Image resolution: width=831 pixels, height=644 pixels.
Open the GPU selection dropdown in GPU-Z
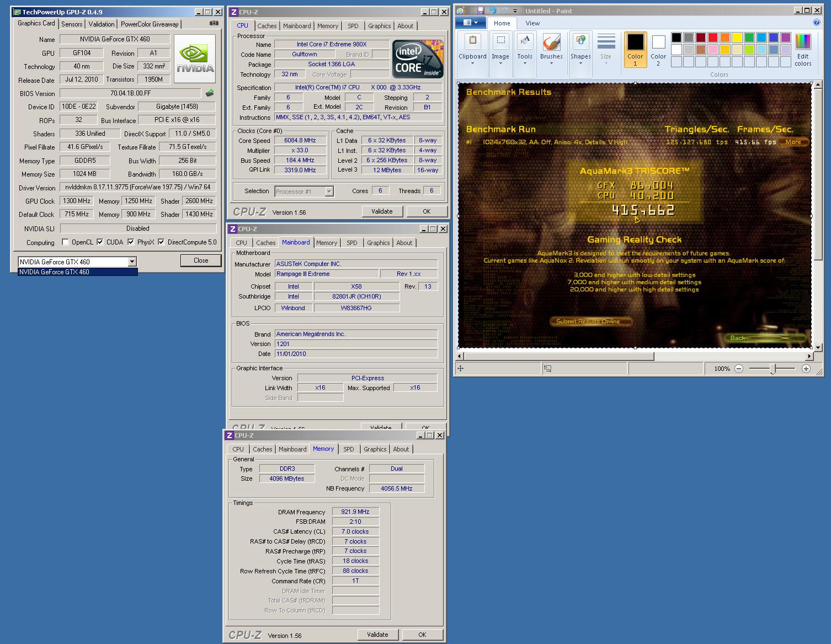click(132, 262)
